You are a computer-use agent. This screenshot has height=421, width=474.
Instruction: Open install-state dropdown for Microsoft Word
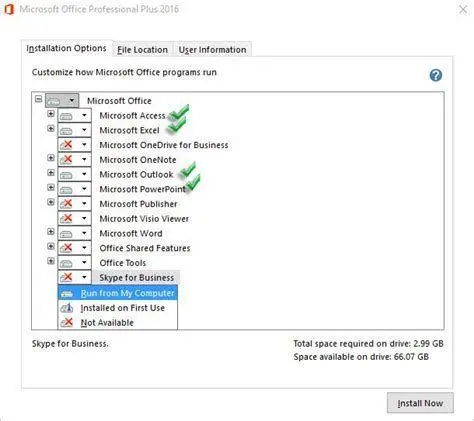pos(74,233)
